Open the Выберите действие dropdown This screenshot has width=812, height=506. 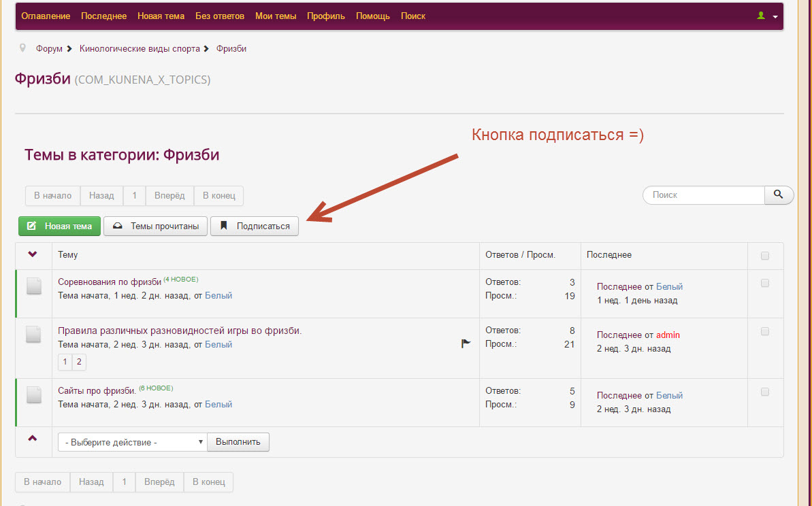pos(132,442)
